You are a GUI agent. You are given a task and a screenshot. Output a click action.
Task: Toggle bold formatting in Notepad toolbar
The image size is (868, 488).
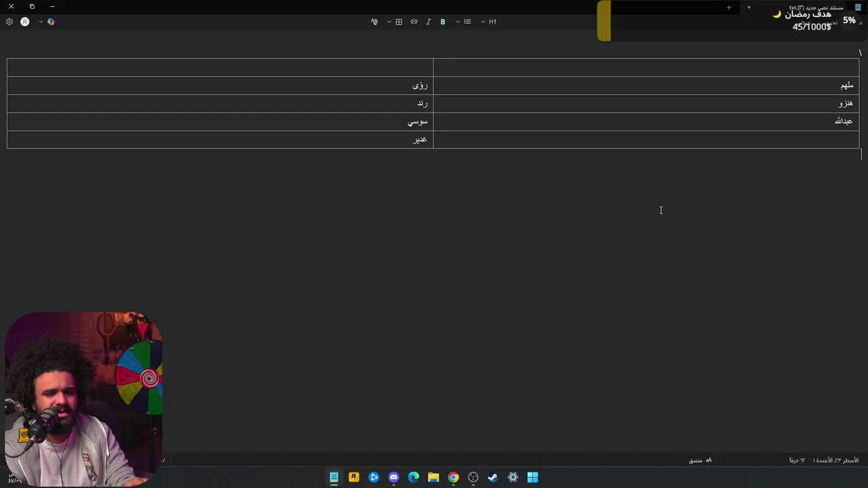point(443,22)
